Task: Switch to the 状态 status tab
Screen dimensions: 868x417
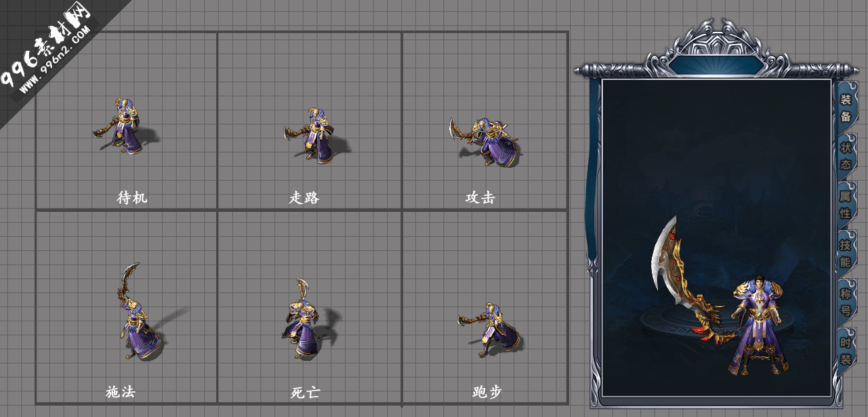Action: tap(846, 156)
